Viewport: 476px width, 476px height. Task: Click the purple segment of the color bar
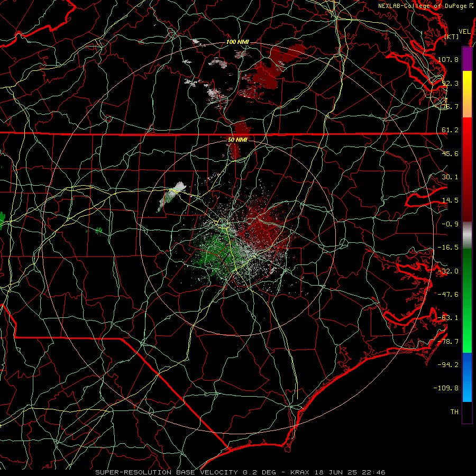click(467, 59)
